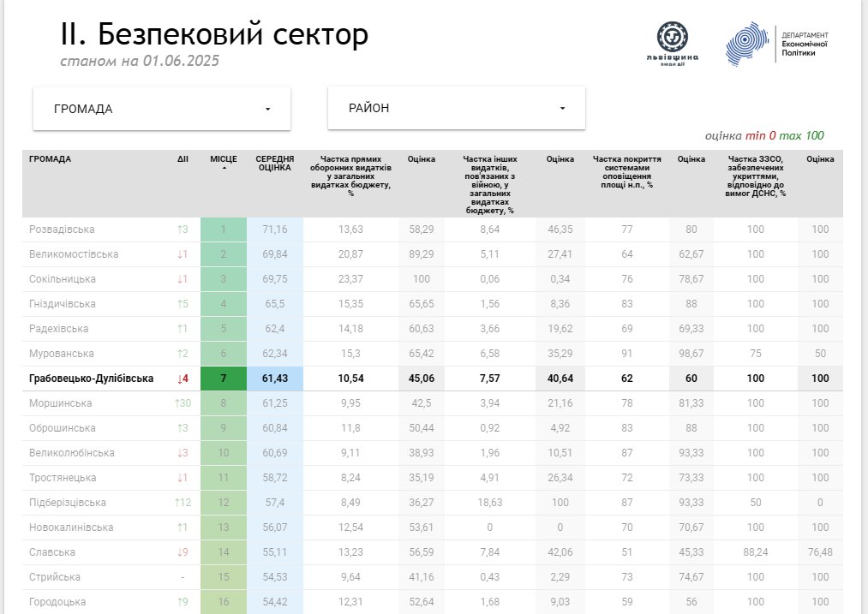Screen dimensions: 868x614
Task: Select the Розвадівська community row name
Action: [62, 230]
